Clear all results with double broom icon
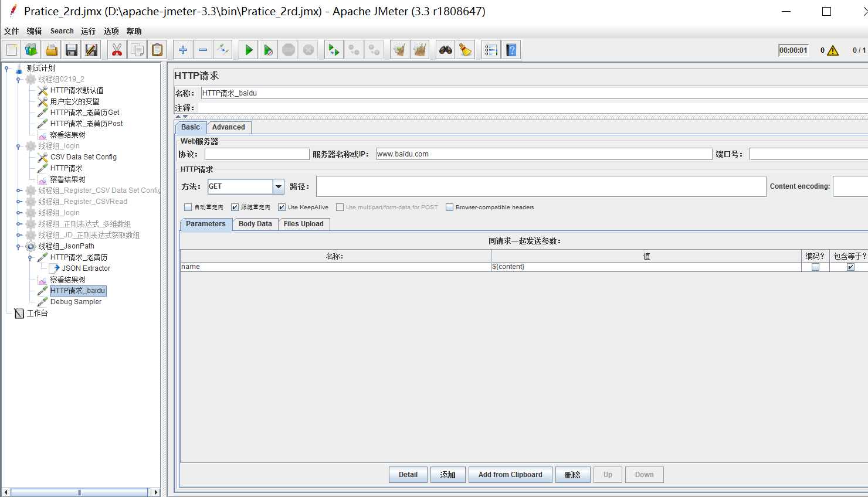Image resolution: width=868 pixels, height=497 pixels. (420, 50)
